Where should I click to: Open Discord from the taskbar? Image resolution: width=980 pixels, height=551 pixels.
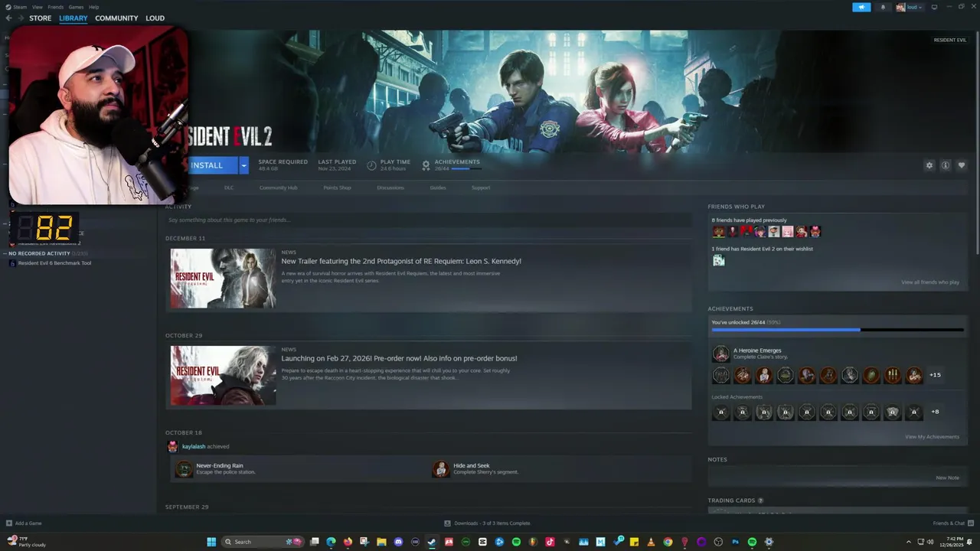[x=398, y=542]
